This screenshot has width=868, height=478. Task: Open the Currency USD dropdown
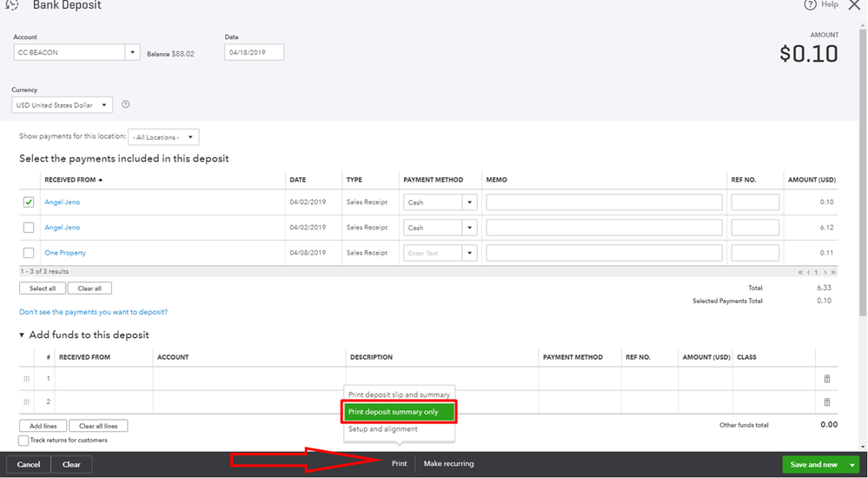(104, 105)
